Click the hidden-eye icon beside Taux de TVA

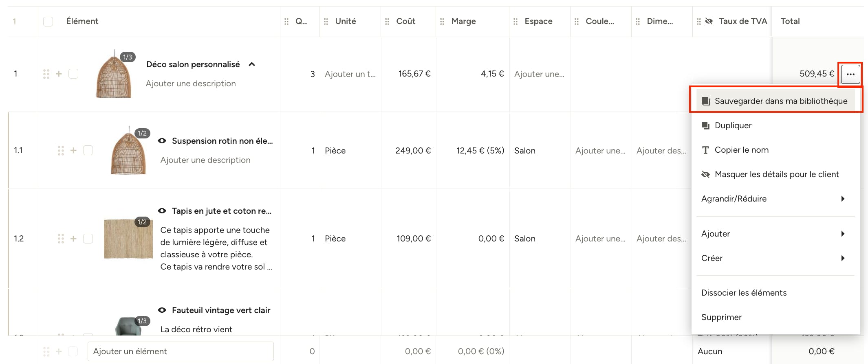click(x=709, y=21)
